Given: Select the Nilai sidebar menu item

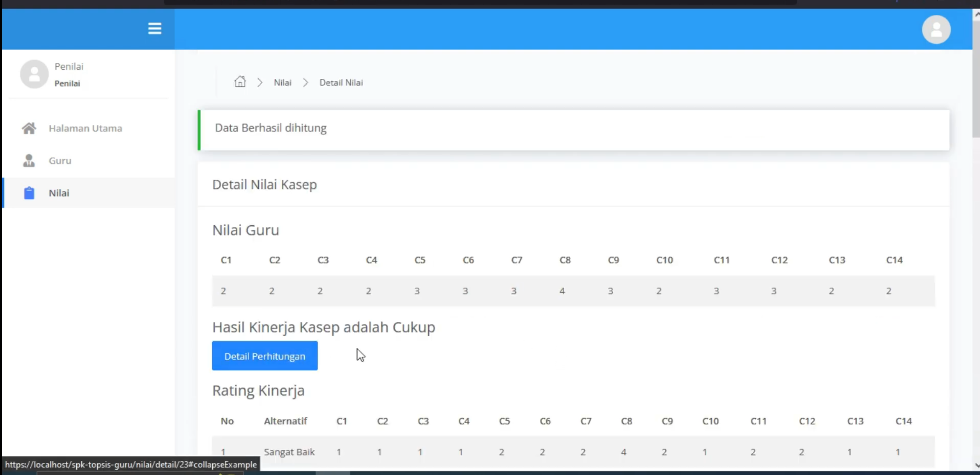Looking at the screenshot, I should pyautogui.click(x=88, y=193).
